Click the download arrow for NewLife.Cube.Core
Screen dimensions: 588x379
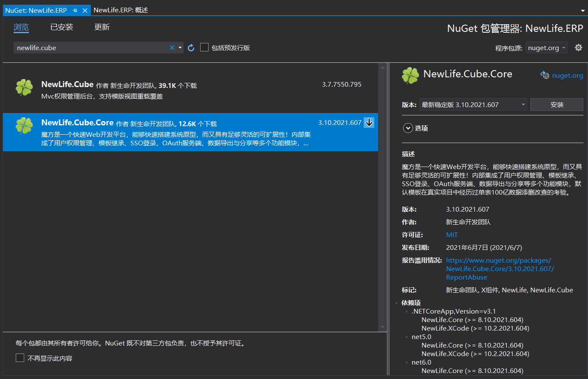pos(369,122)
